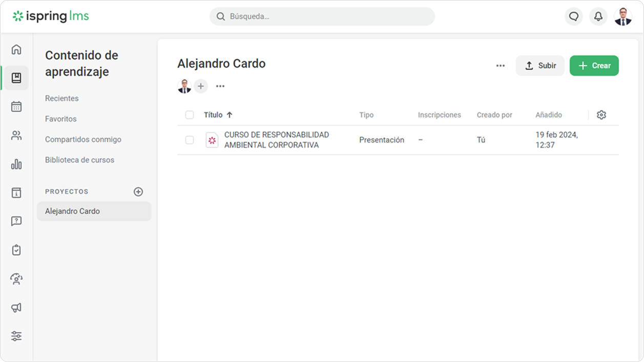This screenshot has width=644, height=362.
Task: Click the notifications bell icon
Action: point(598,16)
